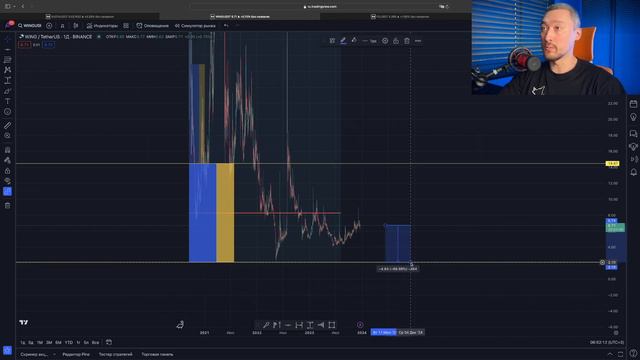Collapse the bottom panel chevron
640x360 pixels.
pyautogui.click(x=610, y=354)
